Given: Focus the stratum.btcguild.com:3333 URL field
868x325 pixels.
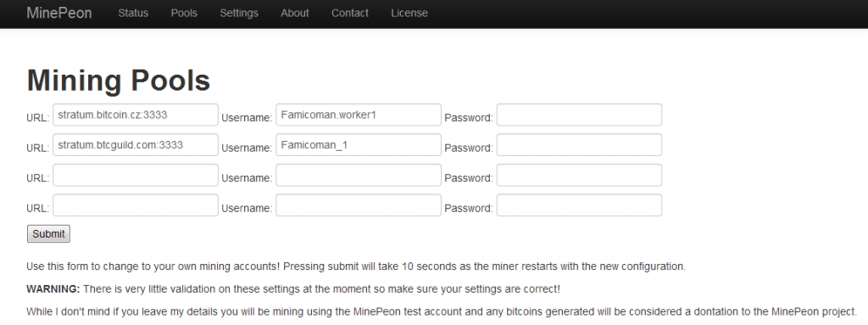Looking at the screenshot, I should click(136, 145).
